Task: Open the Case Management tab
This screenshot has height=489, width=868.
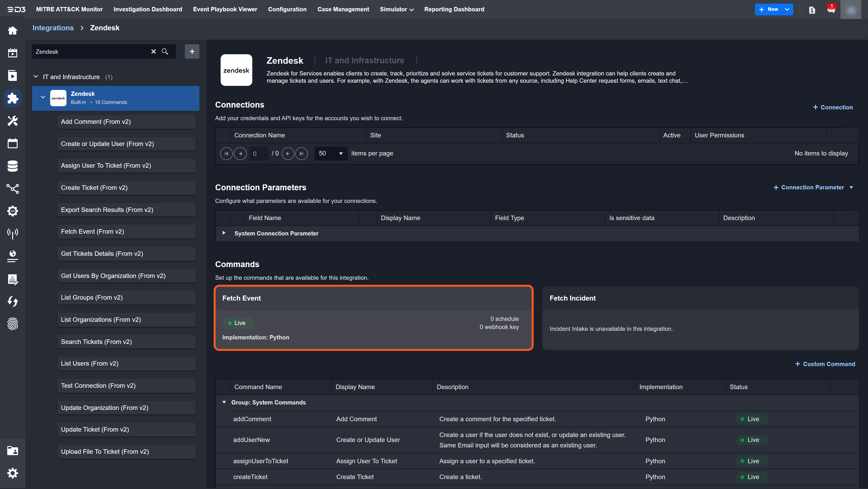Action: 343,9
